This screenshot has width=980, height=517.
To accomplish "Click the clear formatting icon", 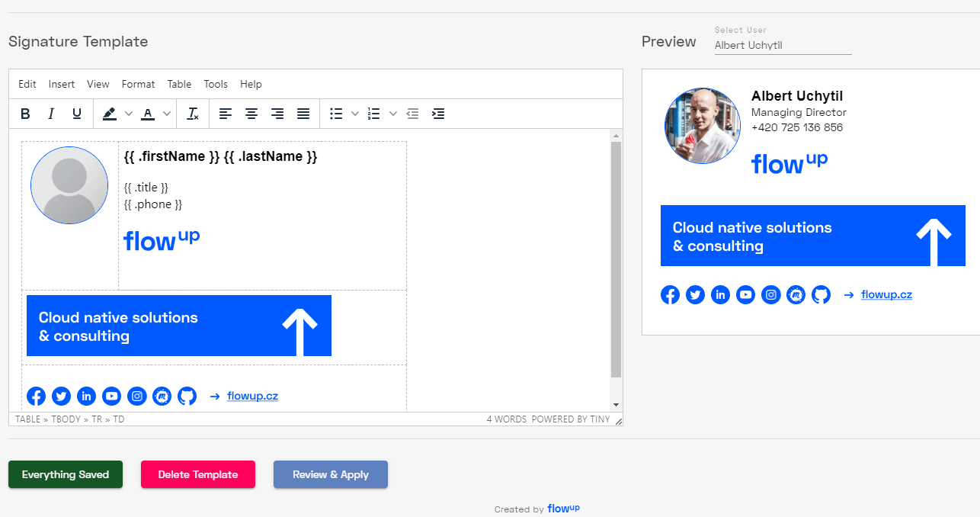I will [x=194, y=114].
